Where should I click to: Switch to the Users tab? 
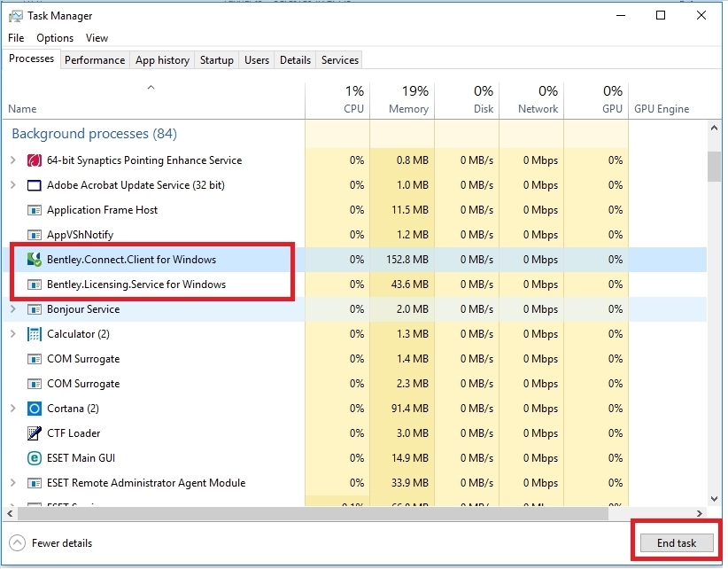pos(257,60)
